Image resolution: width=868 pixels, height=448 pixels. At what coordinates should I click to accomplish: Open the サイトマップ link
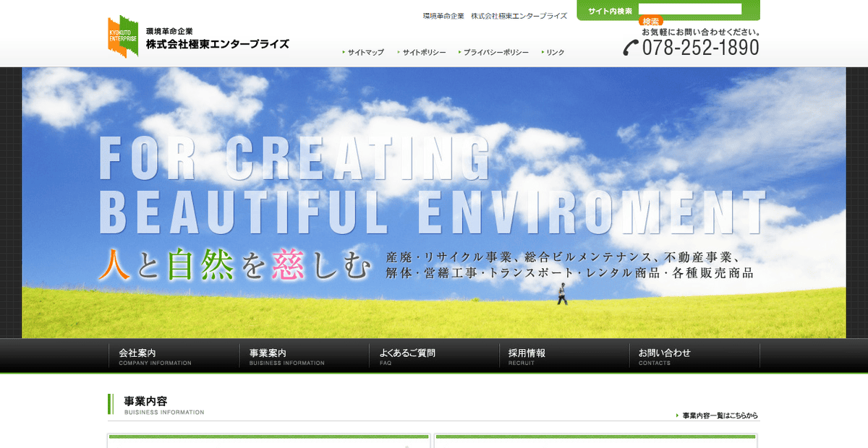pyautogui.click(x=365, y=52)
